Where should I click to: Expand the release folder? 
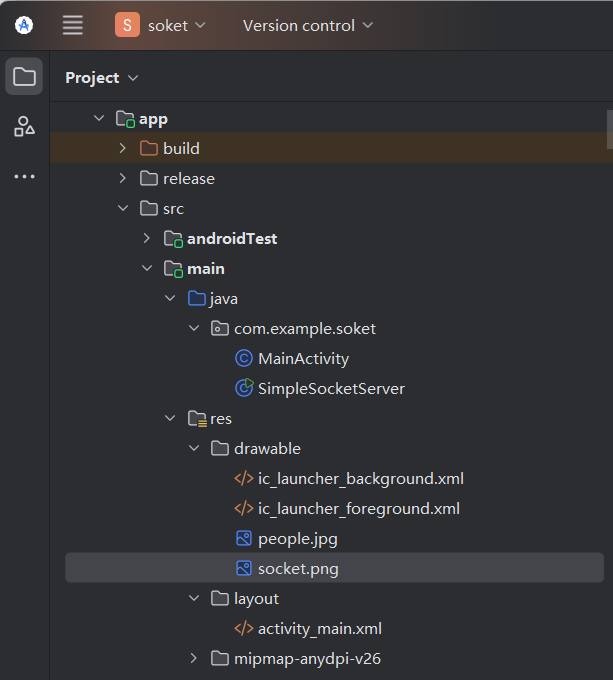coord(123,178)
